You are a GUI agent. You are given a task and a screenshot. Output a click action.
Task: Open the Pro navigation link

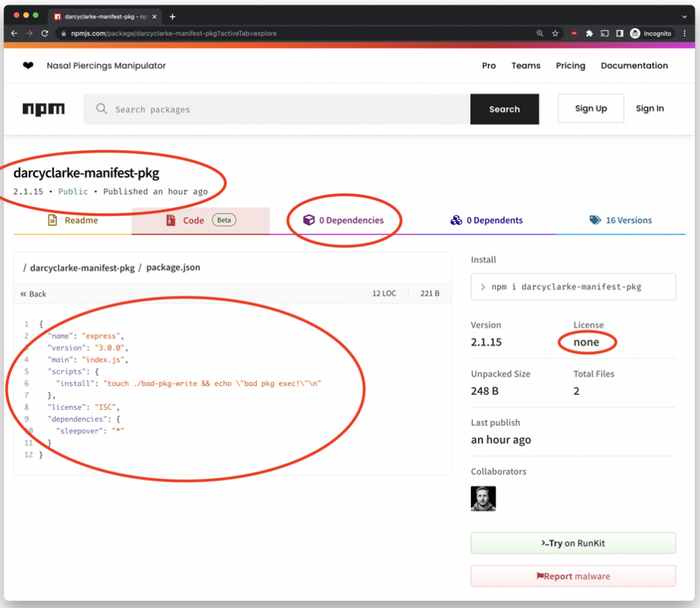click(489, 66)
